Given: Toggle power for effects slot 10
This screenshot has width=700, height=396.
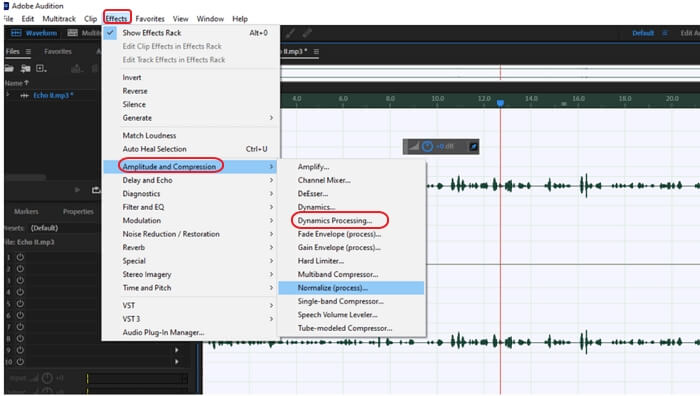Looking at the screenshot, I should click(20, 362).
